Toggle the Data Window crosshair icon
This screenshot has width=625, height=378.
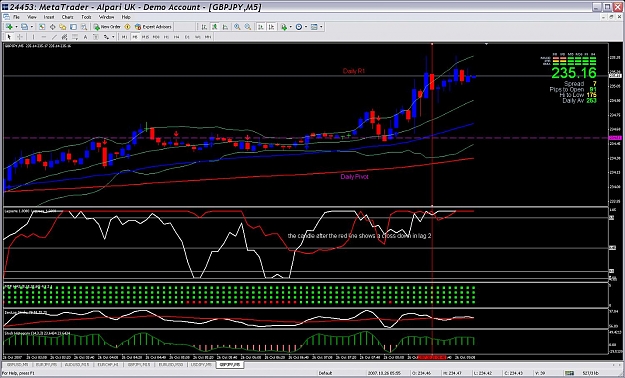(x=52, y=27)
